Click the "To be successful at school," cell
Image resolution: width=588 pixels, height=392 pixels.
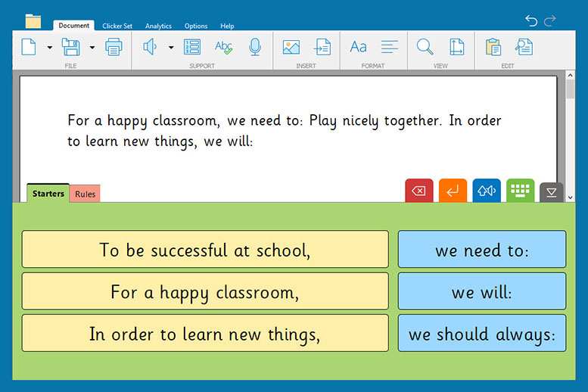(205, 250)
